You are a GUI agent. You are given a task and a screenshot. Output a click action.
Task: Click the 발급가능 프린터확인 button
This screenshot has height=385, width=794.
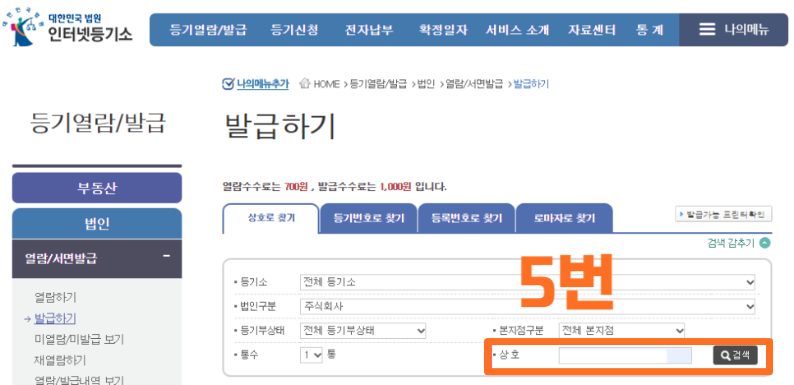tap(724, 214)
